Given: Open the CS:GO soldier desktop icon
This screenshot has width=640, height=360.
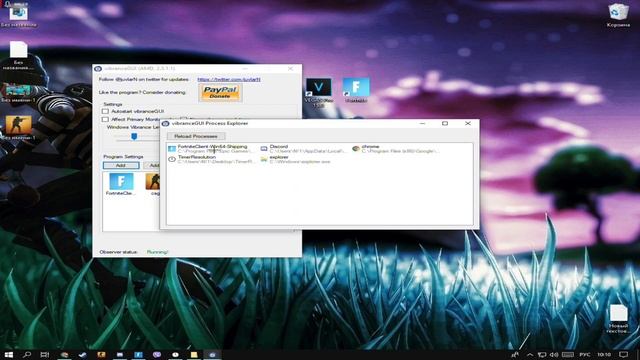Looking at the screenshot, I should (18, 128).
